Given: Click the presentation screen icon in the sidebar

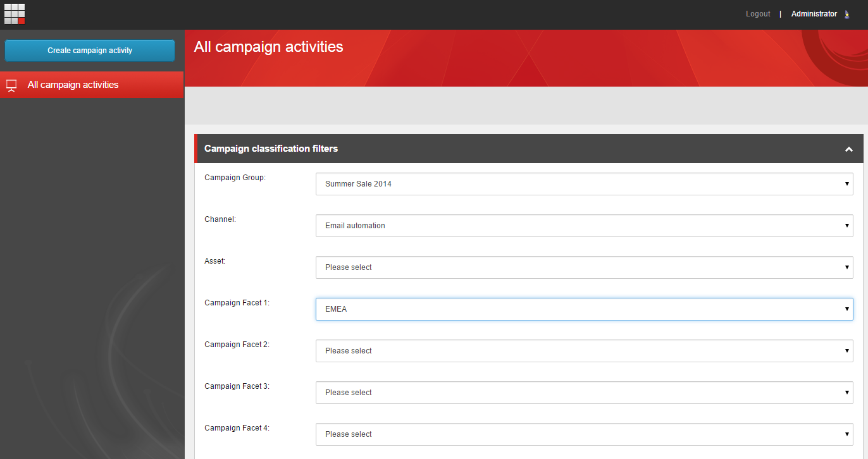Looking at the screenshot, I should point(11,85).
